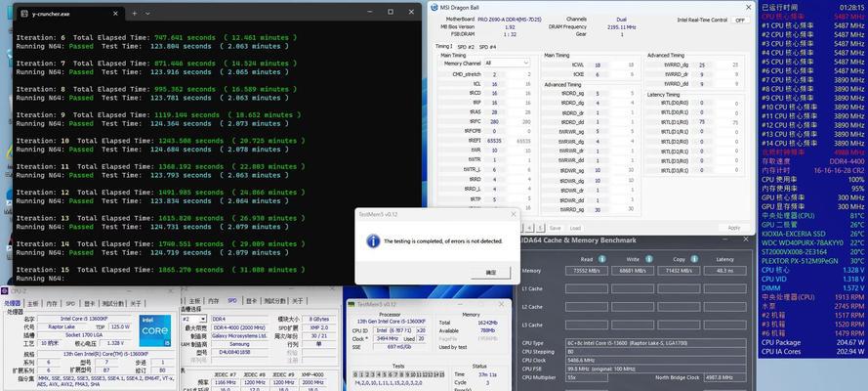Click the Write info icon in AIDA64
This screenshot has height=391, width=868.
coord(648,259)
